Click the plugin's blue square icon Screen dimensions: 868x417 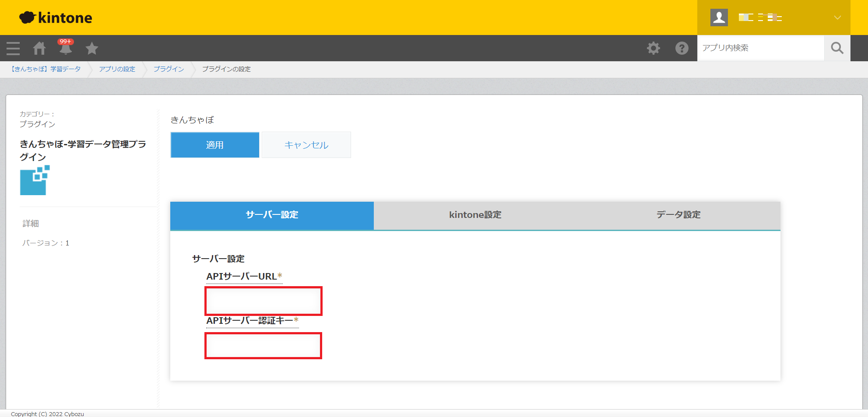point(35,180)
